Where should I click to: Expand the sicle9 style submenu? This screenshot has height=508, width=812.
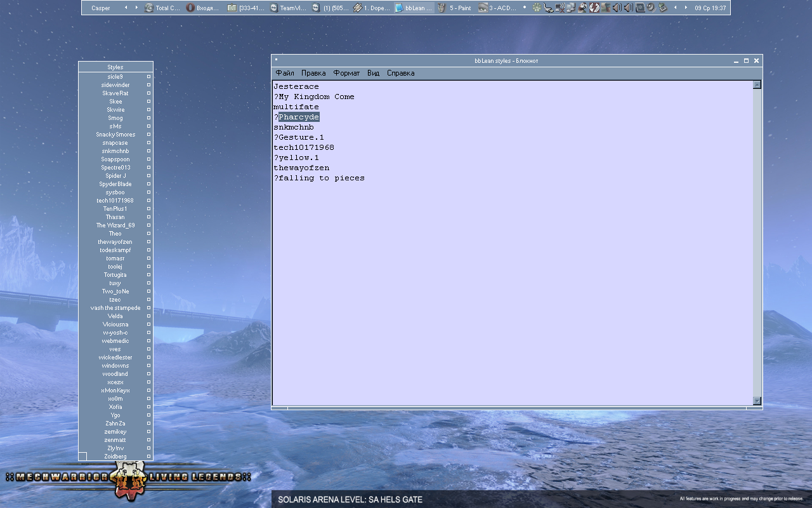pos(149,77)
